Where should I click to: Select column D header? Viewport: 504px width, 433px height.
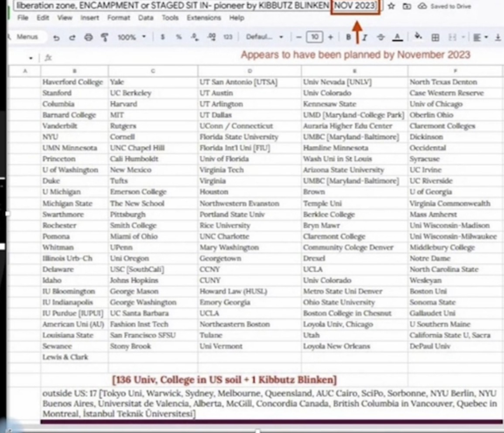[x=250, y=71]
